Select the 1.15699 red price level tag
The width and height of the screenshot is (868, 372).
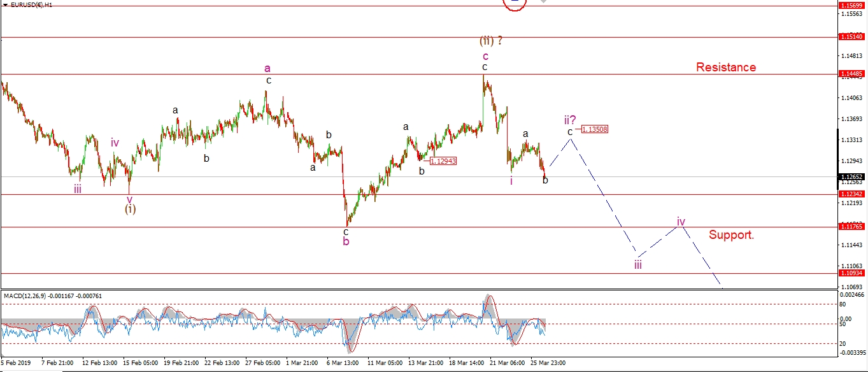pos(852,6)
